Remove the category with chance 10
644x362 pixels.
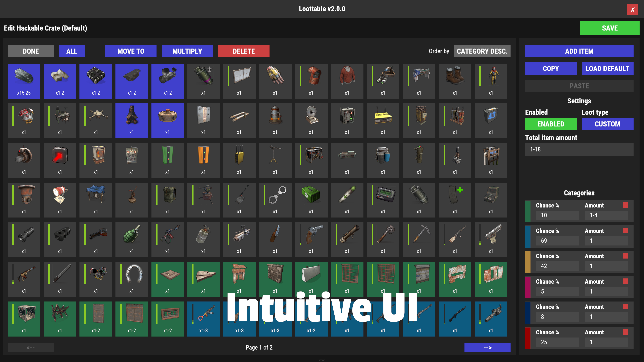(x=625, y=205)
